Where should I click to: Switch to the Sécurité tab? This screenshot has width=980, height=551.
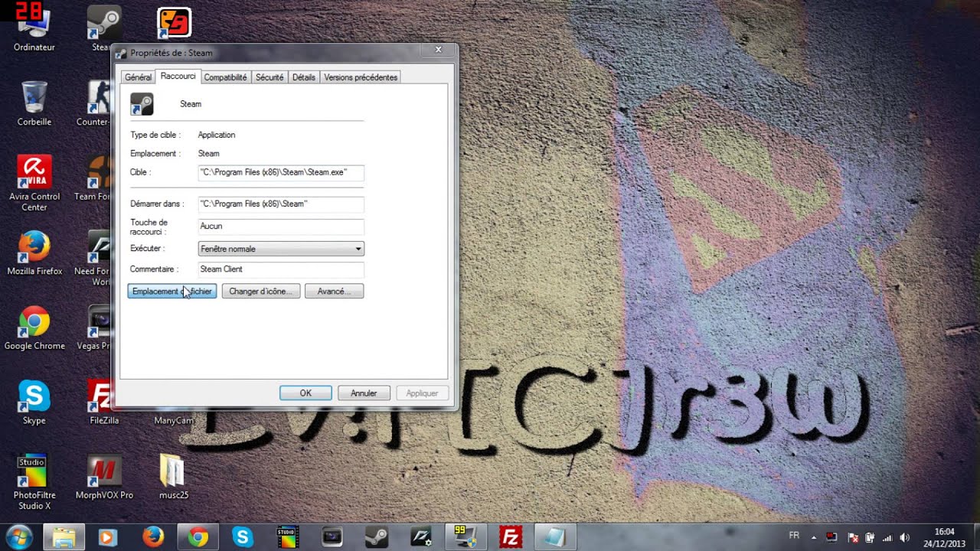point(269,77)
